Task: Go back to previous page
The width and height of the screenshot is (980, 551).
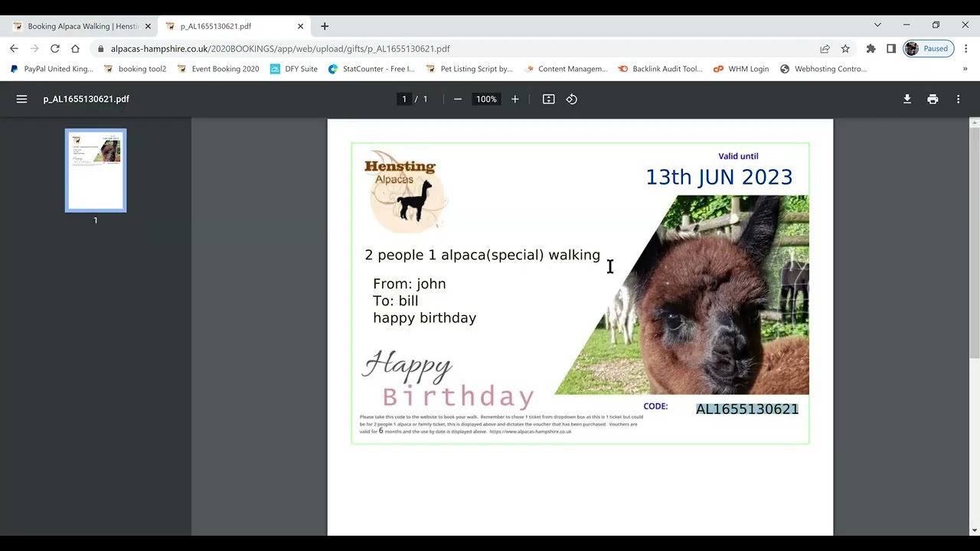Action: pyautogui.click(x=14, y=48)
